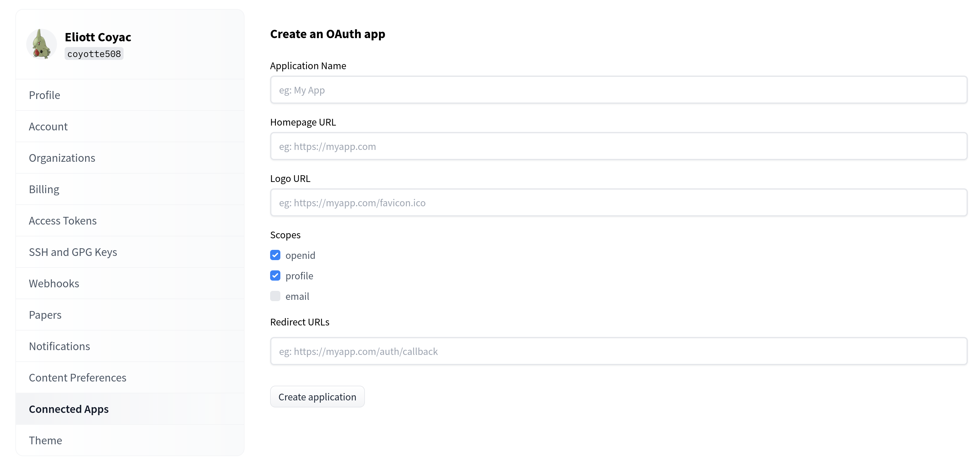Go to Notifications settings

(x=59, y=347)
